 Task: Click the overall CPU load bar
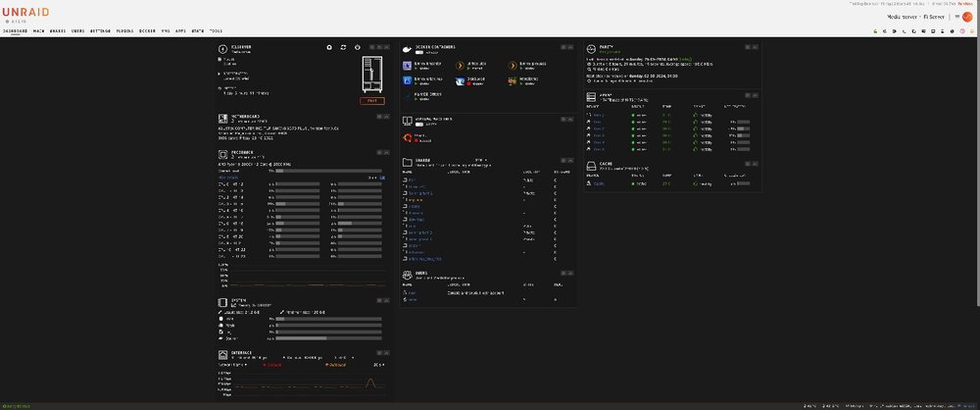(328, 171)
